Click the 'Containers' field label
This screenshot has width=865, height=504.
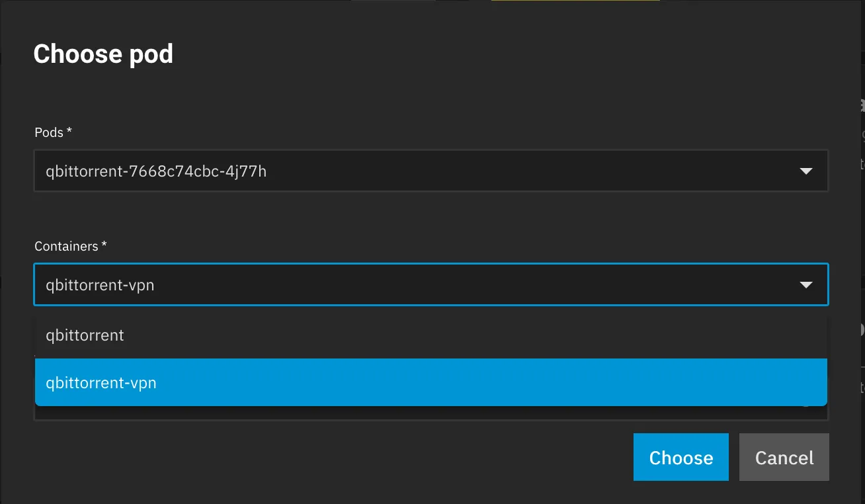click(66, 246)
